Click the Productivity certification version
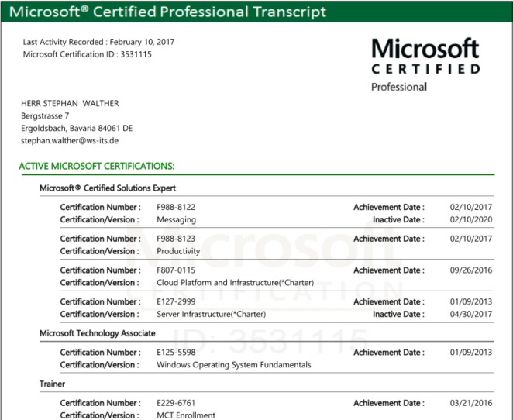The width and height of the screenshot is (513, 420). [178, 251]
